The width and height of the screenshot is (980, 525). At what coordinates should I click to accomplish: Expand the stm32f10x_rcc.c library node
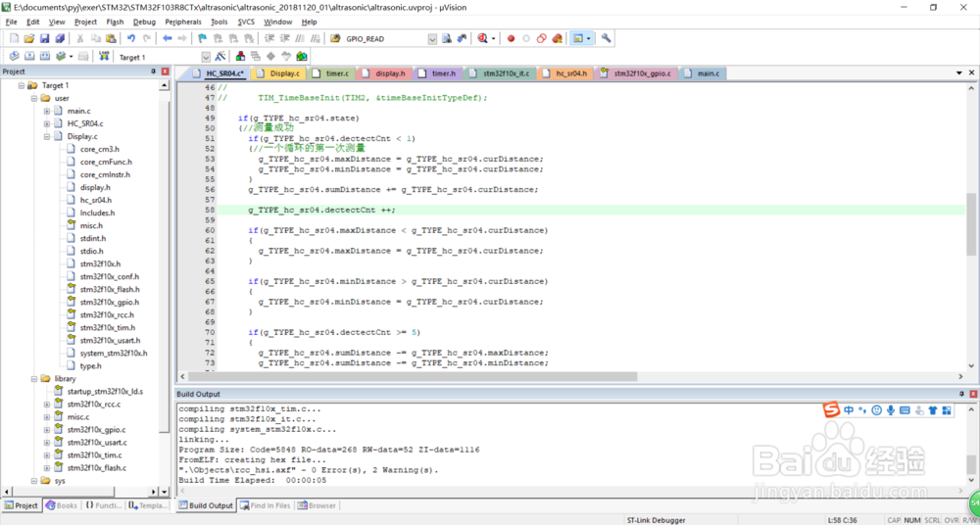click(x=46, y=405)
